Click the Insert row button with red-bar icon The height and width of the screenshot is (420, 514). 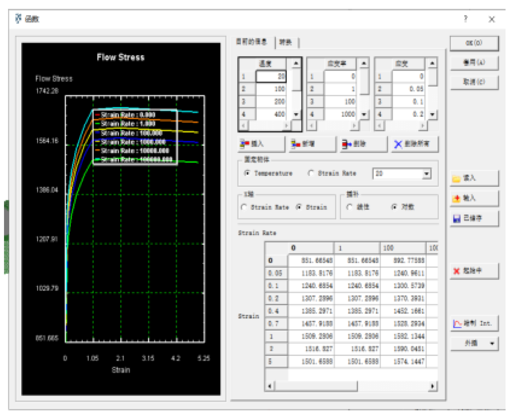click(x=261, y=144)
